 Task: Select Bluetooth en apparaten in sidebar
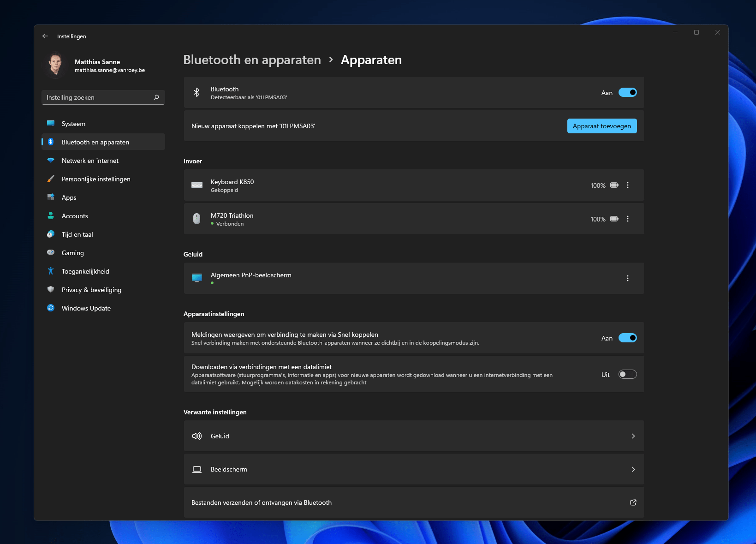103,142
